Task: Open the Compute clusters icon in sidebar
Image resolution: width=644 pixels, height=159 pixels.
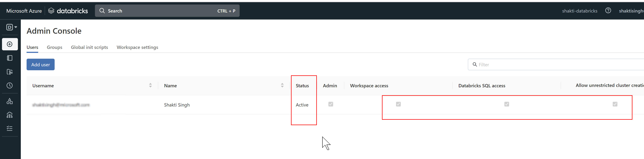Action: [x=10, y=115]
